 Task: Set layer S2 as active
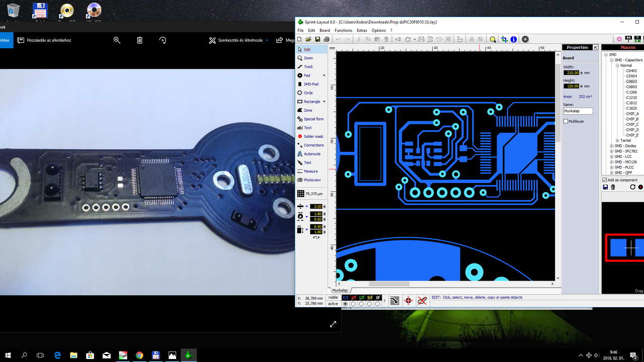pyautogui.click(x=369, y=304)
